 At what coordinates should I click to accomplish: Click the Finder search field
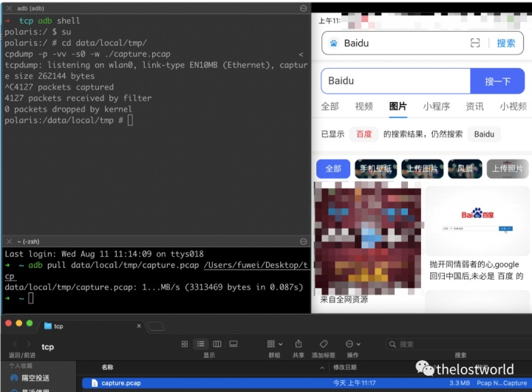(458, 344)
